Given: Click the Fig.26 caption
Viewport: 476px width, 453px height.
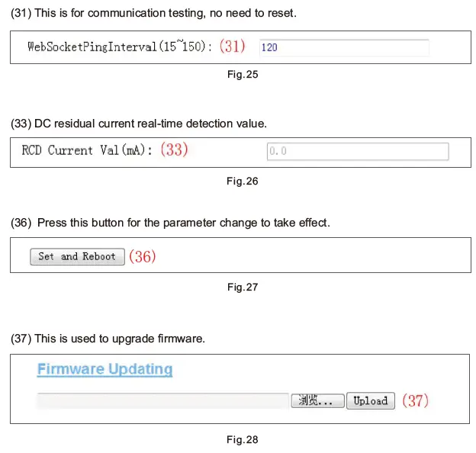Looking at the screenshot, I should pos(243,182).
